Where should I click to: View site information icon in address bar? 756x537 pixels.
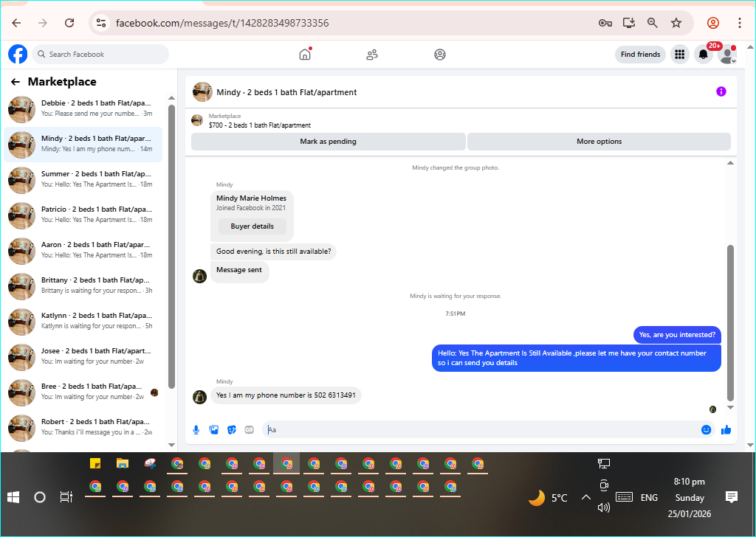(x=100, y=23)
